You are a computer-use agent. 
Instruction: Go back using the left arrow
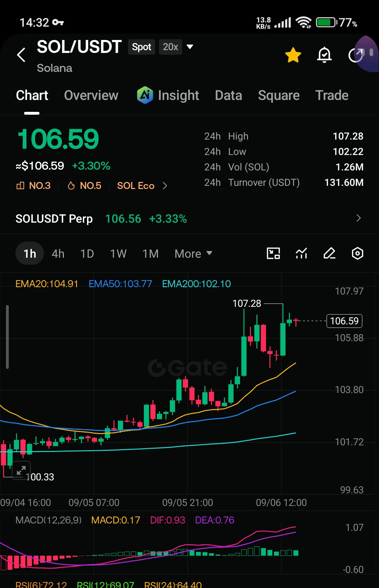coord(21,55)
